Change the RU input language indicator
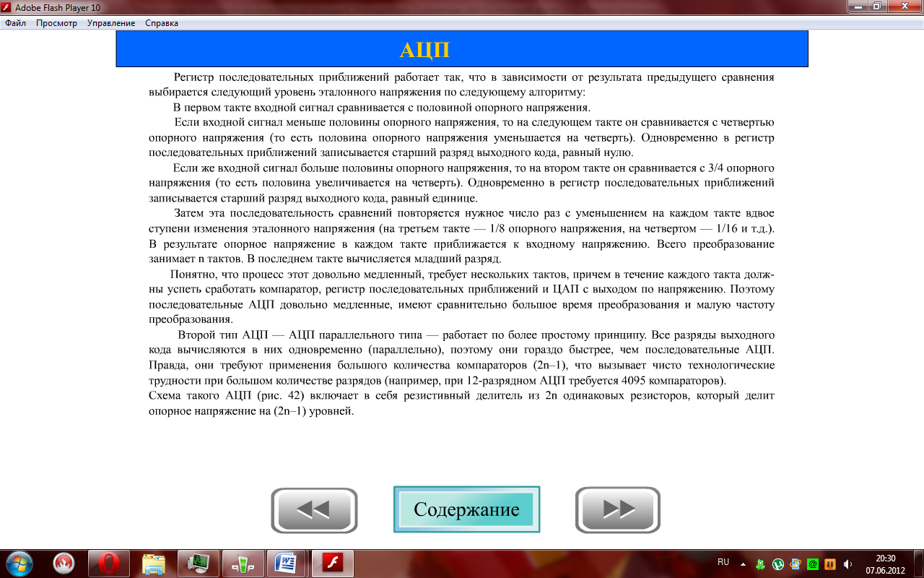Screen dimensions: 924x578 pos(723,562)
